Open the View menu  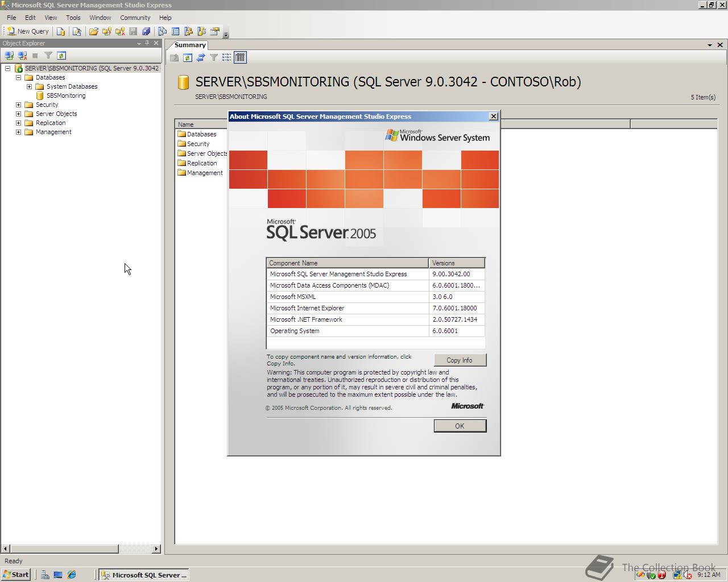(x=51, y=18)
